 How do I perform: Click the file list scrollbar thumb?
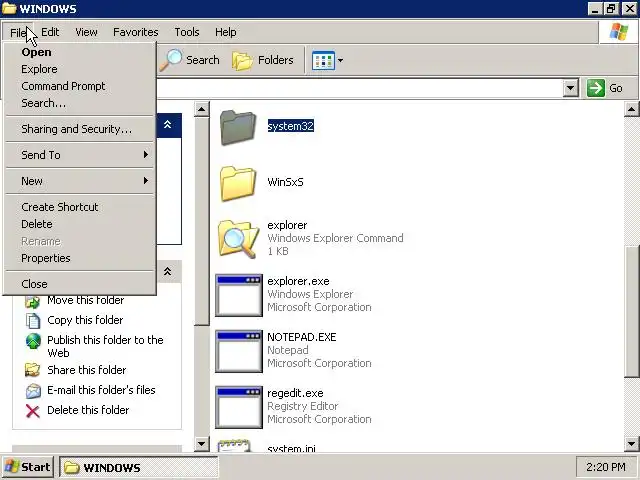[x=631, y=311]
